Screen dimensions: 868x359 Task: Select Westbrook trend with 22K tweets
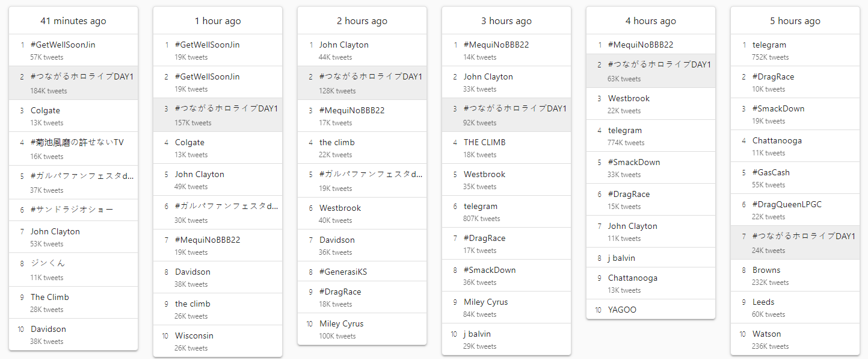pyautogui.click(x=651, y=104)
